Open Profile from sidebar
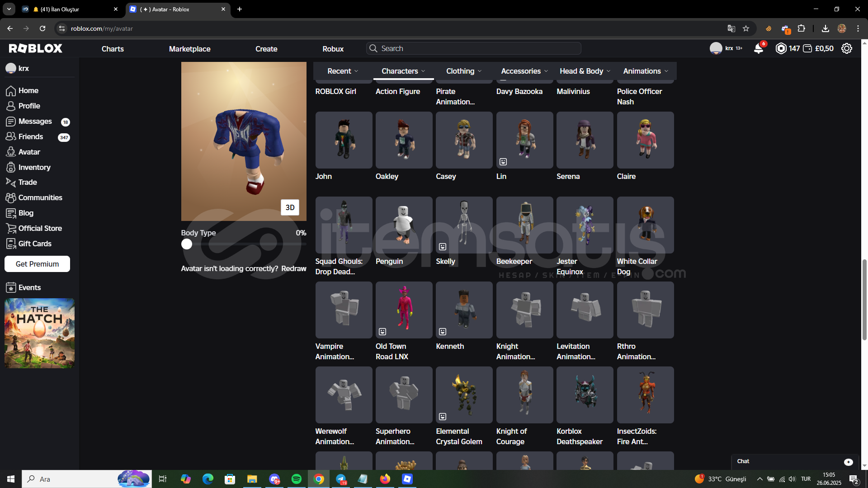This screenshot has width=868, height=488. point(24,106)
